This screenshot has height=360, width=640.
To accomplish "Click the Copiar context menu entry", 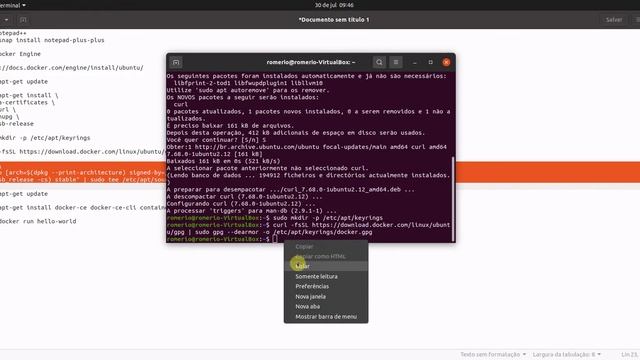I will (326, 247).
